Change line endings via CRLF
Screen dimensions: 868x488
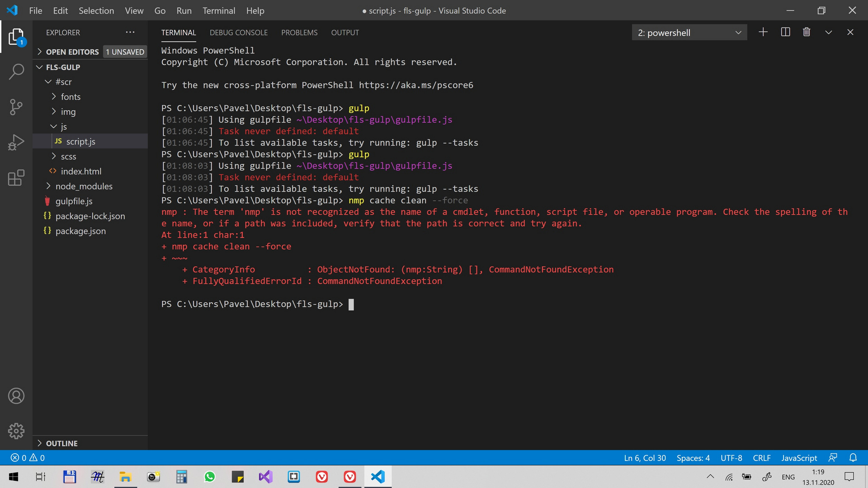coord(762,458)
